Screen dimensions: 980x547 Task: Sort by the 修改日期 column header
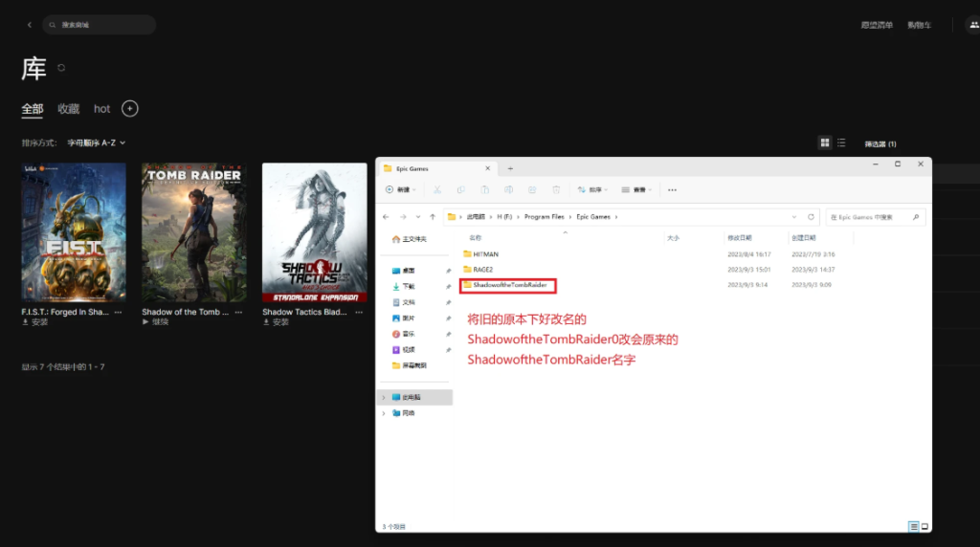[740, 238]
